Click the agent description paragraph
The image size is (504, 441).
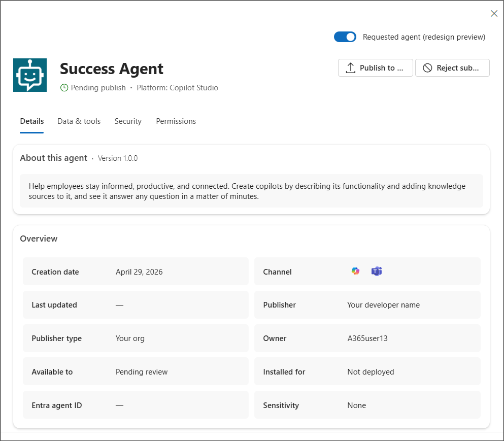pyautogui.click(x=247, y=191)
